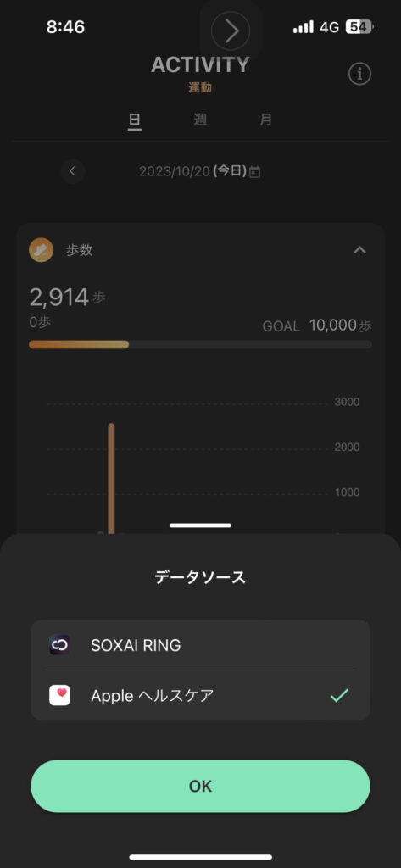Switch to the 週 tab
This screenshot has width=401, height=868.
200,119
